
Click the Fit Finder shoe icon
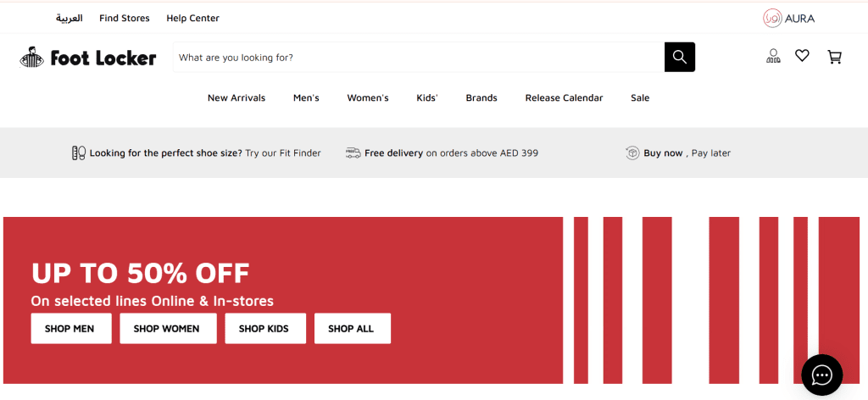(x=79, y=153)
